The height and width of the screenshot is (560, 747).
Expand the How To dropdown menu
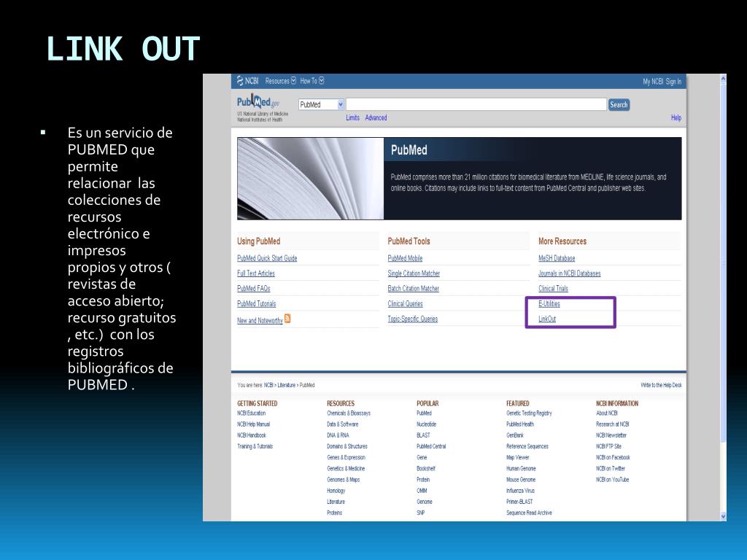pyautogui.click(x=312, y=81)
